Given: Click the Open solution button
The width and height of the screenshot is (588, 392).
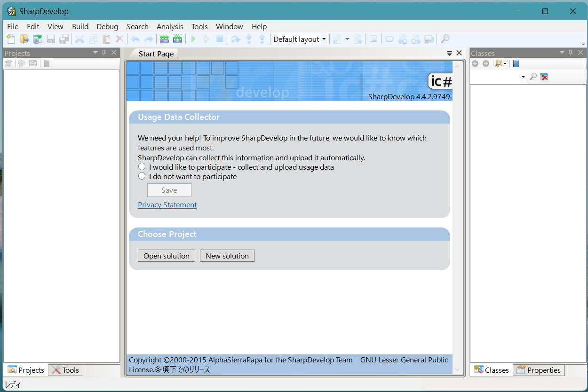Looking at the screenshot, I should point(167,256).
